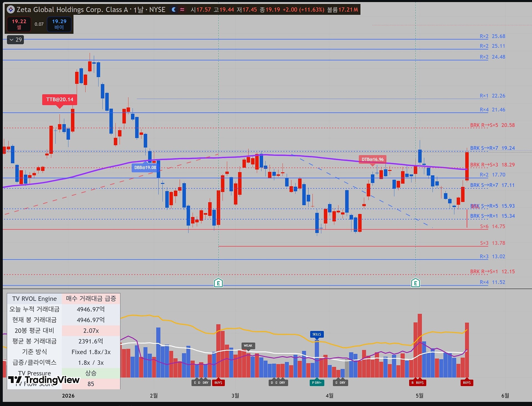Image resolution: width=532 pixels, height=406 pixels.
Task: Click the green P DIV+ signal badge
Action: (317, 382)
